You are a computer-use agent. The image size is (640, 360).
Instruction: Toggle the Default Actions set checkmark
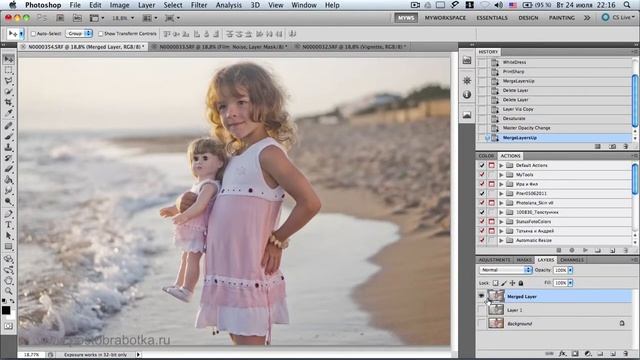coord(482,165)
